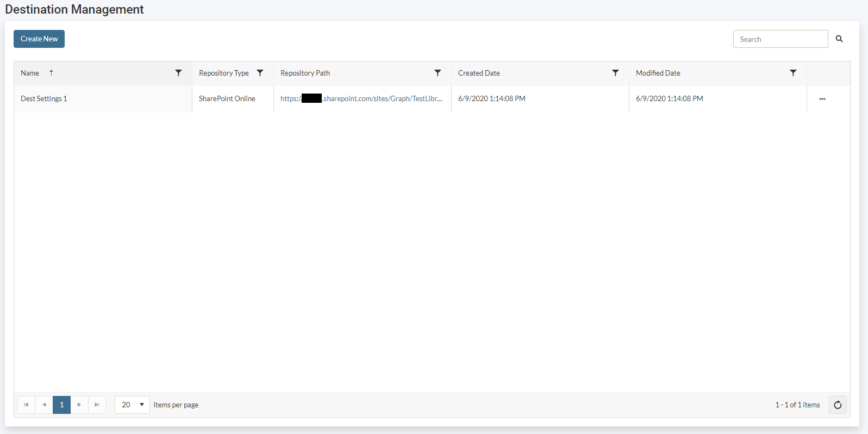Open filter for Created Date column
868x434 pixels.
click(x=615, y=73)
